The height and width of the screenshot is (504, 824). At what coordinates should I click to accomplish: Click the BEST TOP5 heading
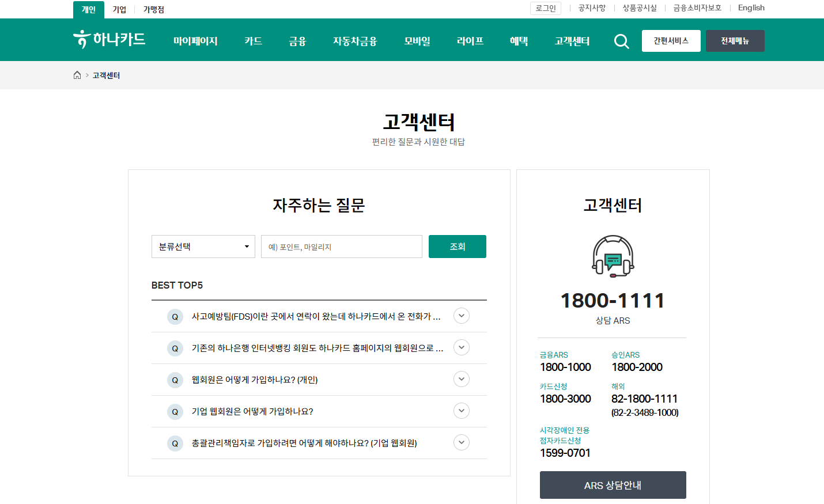coord(177,285)
